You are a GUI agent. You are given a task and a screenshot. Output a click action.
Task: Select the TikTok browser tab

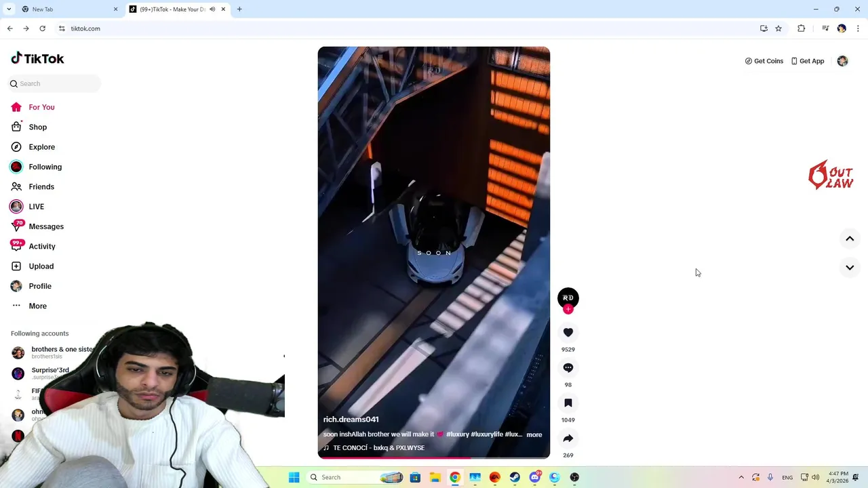click(x=173, y=9)
